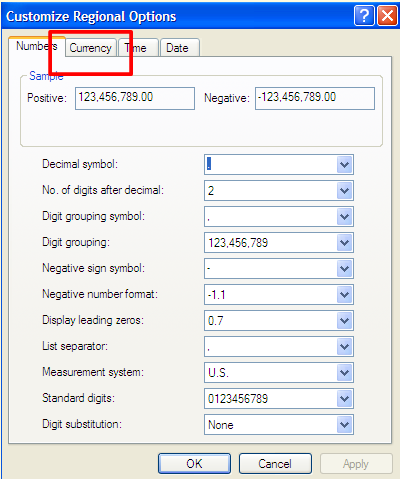Expand Display leading zeros dropdown
Viewport: 400px width, 479px height.
click(344, 321)
